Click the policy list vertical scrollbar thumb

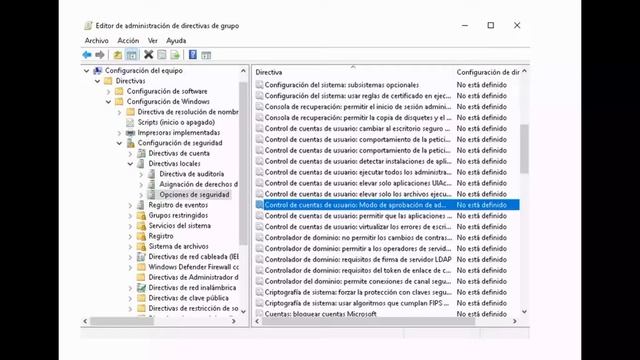click(x=524, y=149)
